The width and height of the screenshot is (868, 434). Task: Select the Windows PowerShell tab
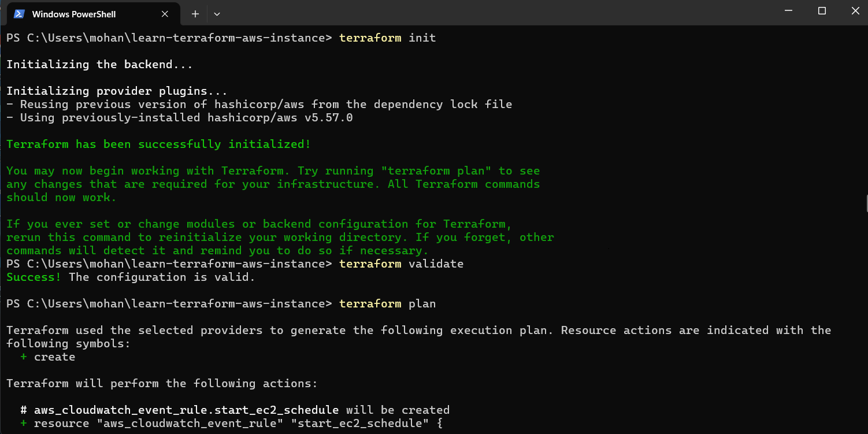click(73, 13)
